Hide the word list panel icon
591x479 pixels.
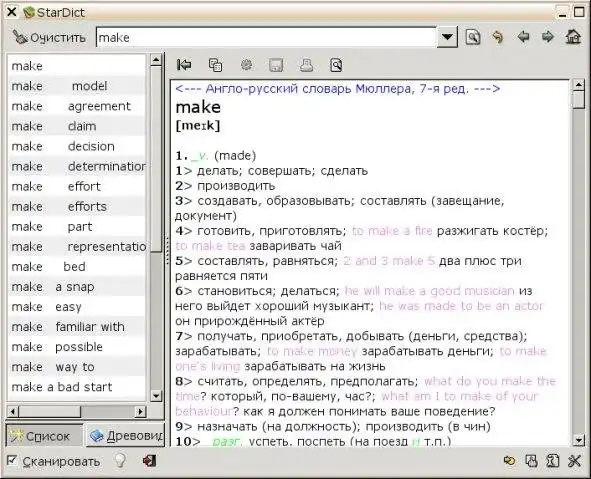coord(184,65)
